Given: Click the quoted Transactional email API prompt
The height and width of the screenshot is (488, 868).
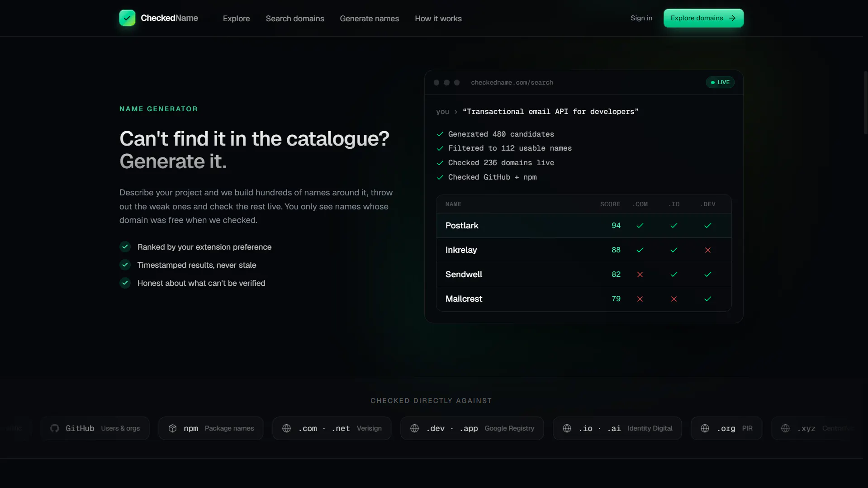Looking at the screenshot, I should coord(550,111).
